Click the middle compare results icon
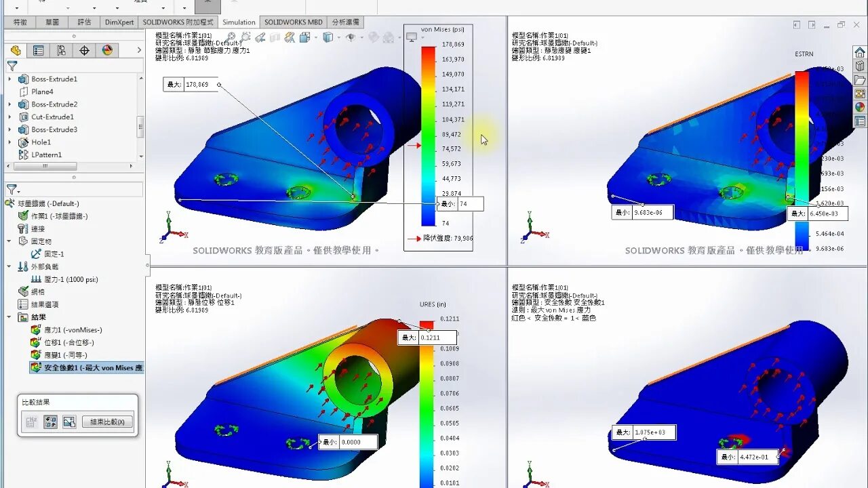868x488 pixels. click(50, 422)
